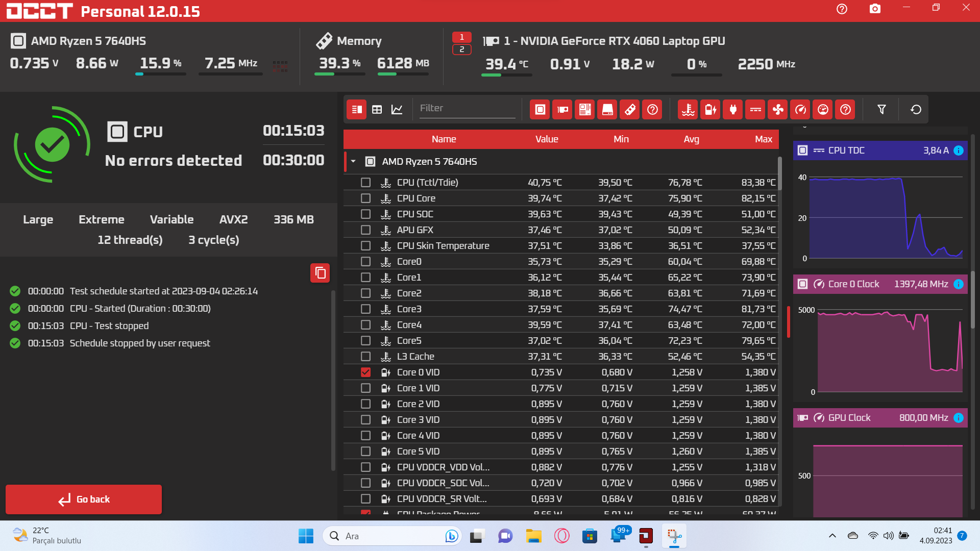Click the reset min/max refresh icon
The image size is (980, 551).
click(x=916, y=110)
